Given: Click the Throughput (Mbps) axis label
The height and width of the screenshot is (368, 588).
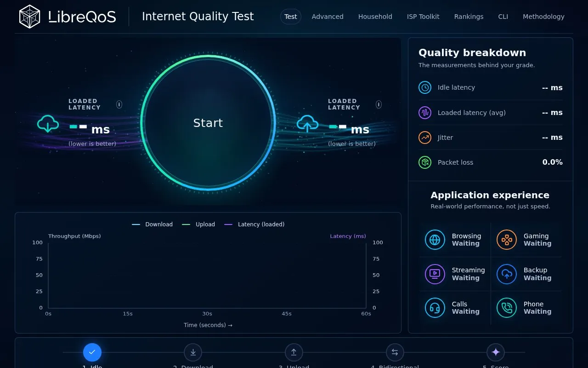Looking at the screenshot, I should tap(74, 236).
